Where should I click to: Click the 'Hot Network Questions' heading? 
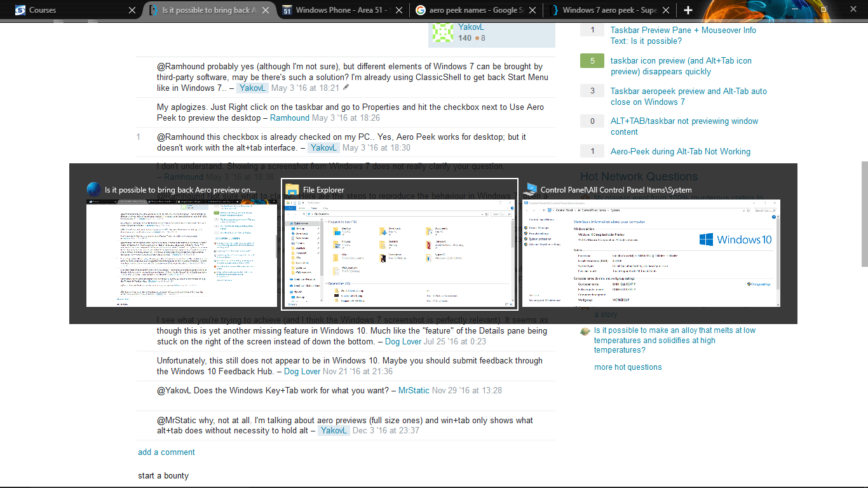639,177
